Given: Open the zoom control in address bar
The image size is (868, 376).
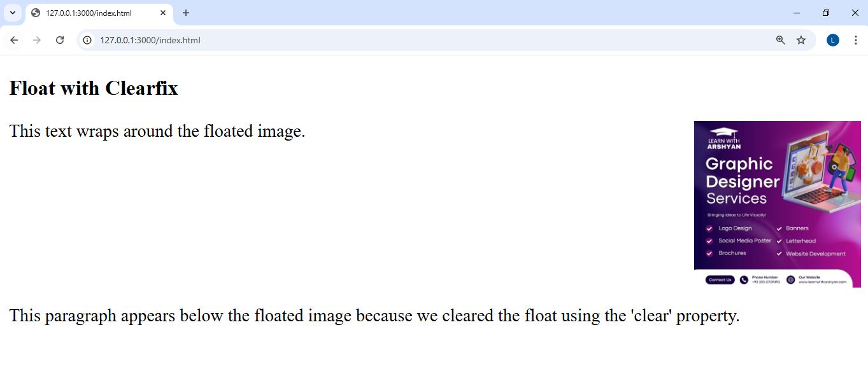Looking at the screenshot, I should click(x=781, y=40).
